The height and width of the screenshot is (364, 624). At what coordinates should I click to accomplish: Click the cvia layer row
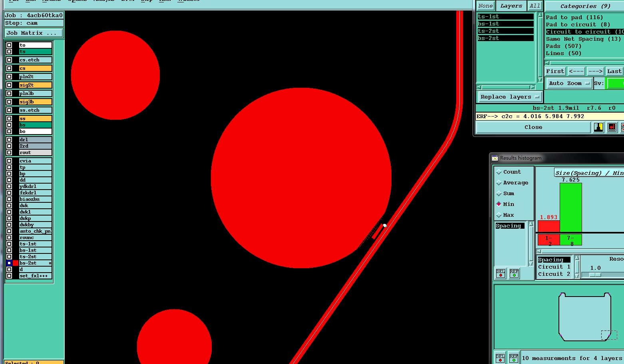tap(36, 161)
